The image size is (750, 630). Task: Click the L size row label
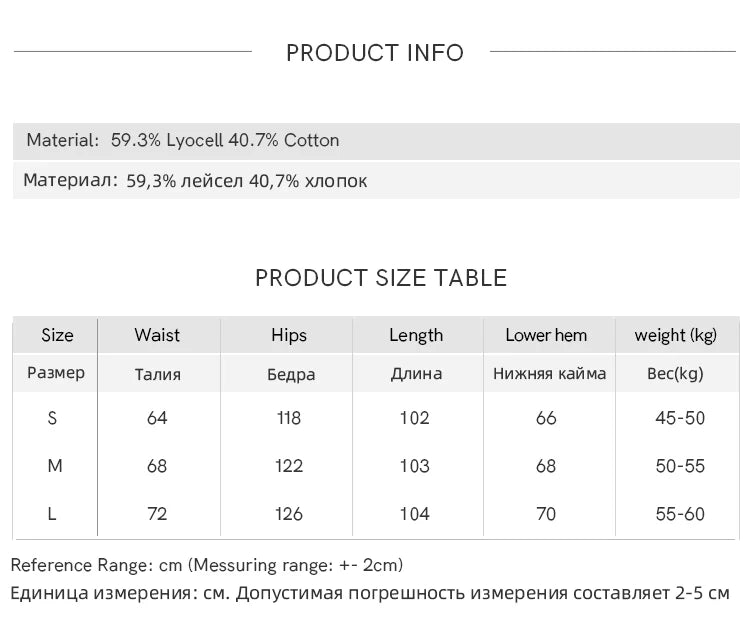[x=51, y=514]
